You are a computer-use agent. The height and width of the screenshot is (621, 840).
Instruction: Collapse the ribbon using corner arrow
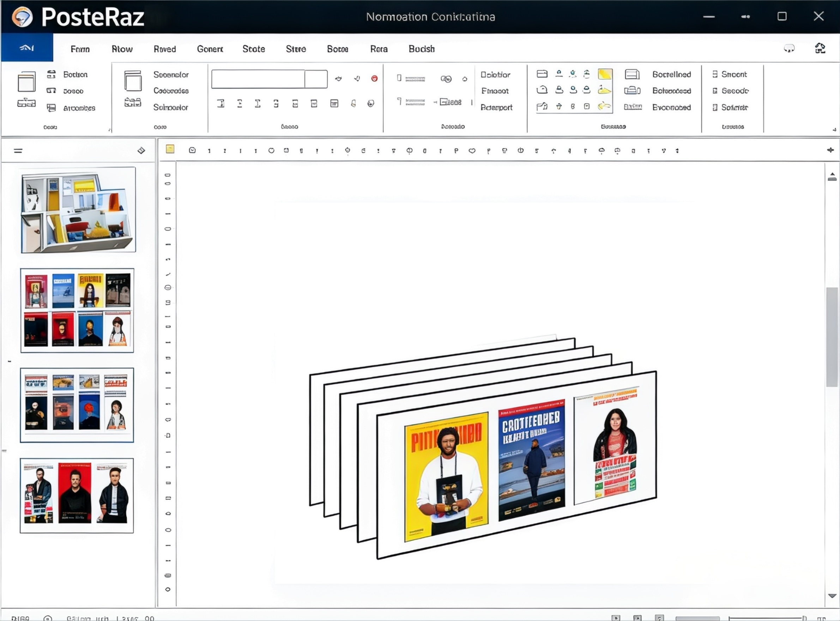(834, 130)
